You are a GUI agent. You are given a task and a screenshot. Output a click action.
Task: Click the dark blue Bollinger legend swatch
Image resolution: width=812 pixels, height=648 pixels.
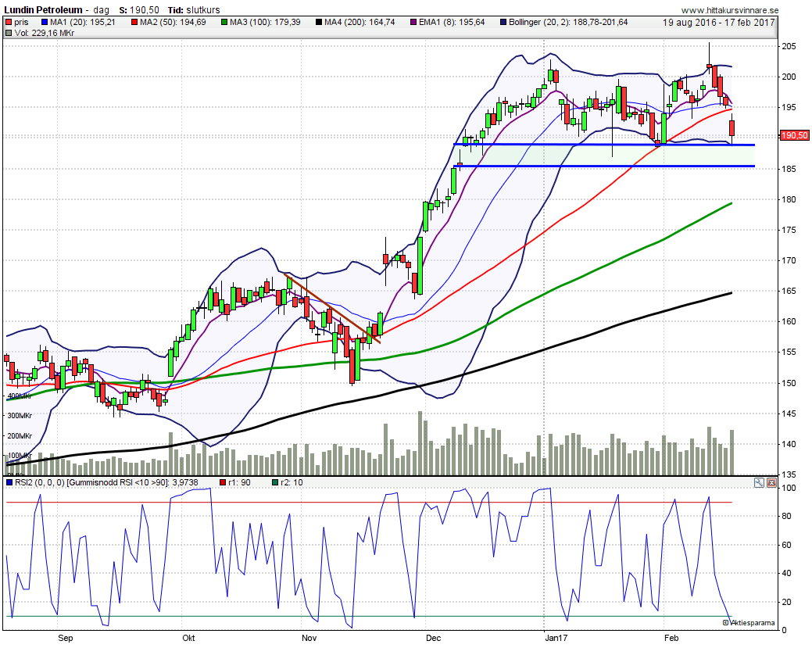[x=503, y=22]
